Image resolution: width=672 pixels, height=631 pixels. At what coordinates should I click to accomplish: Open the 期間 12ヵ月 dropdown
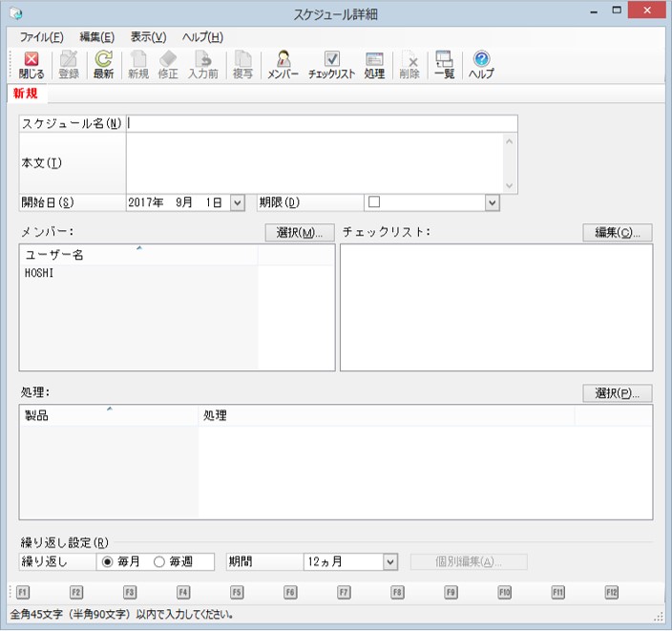[390, 561]
